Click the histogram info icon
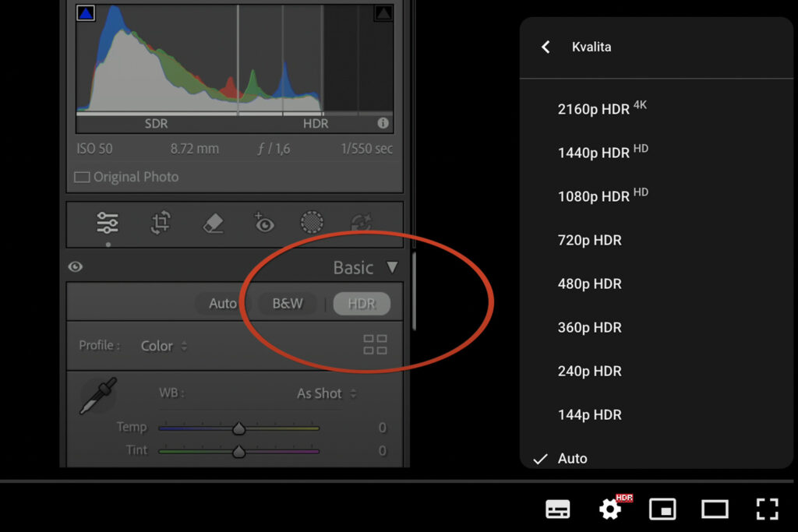798x532 pixels. pyautogui.click(x=383, y=123)
